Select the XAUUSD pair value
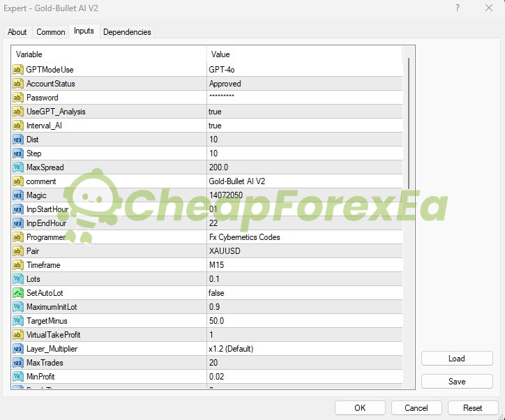 (x=305, y=251)
